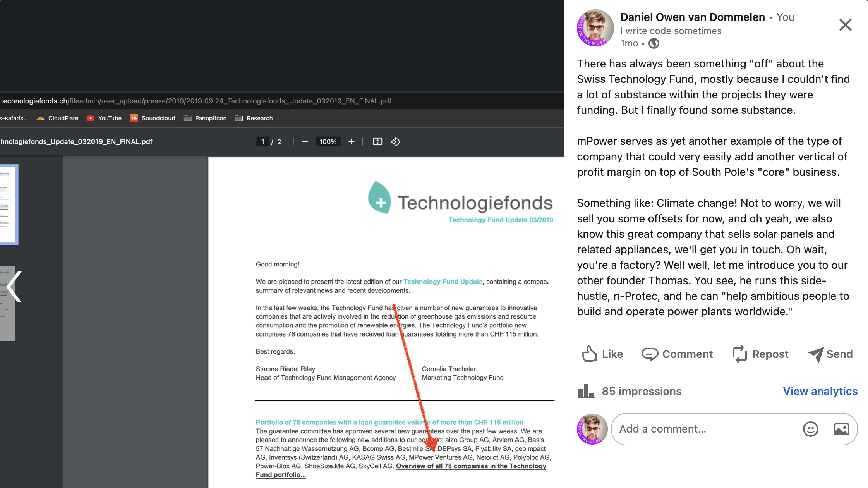Open the YouTube bookmark
The width and height of the screenshot is (868, 488).
104,118
